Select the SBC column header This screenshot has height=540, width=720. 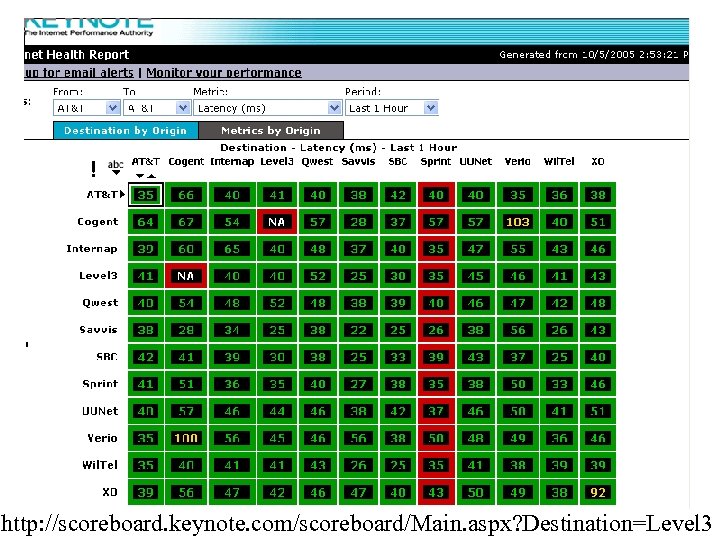[x=398, y=162]
